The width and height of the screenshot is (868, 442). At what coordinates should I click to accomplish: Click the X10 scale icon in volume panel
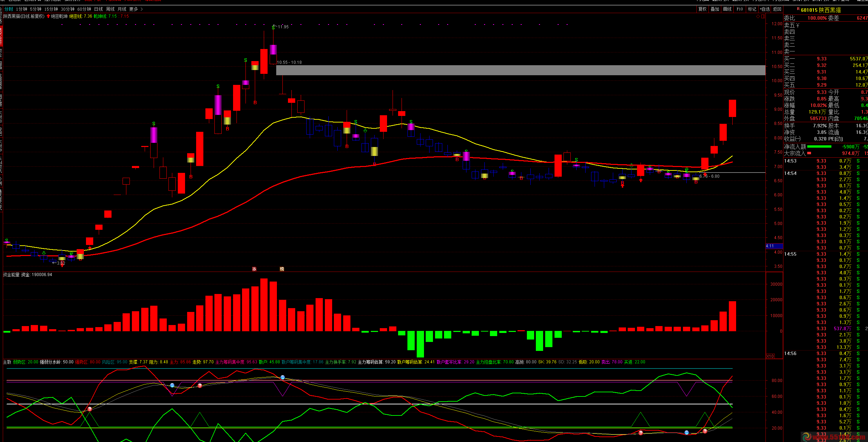[770, 356]
